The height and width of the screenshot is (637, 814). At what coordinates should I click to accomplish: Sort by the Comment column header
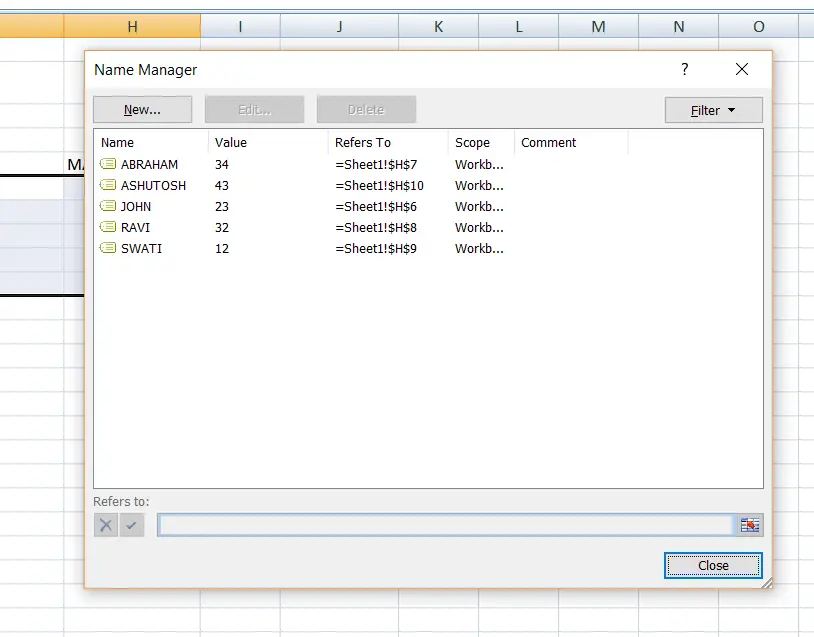pos(571,143)
